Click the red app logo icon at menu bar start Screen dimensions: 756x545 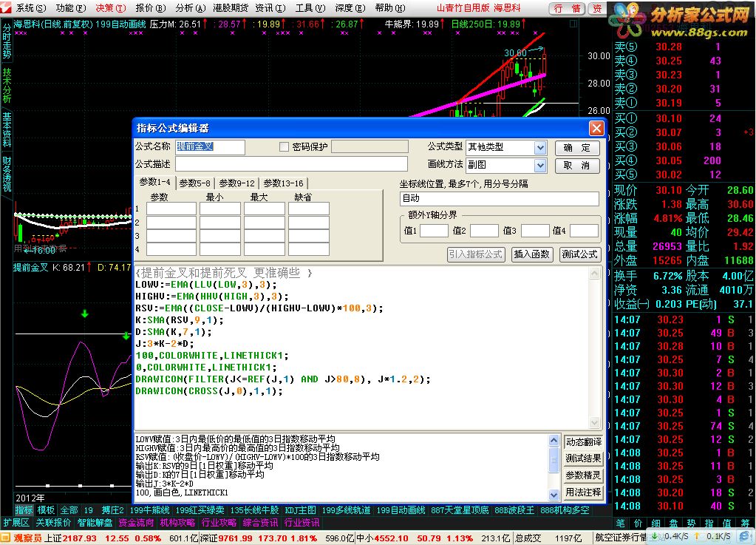6,7
